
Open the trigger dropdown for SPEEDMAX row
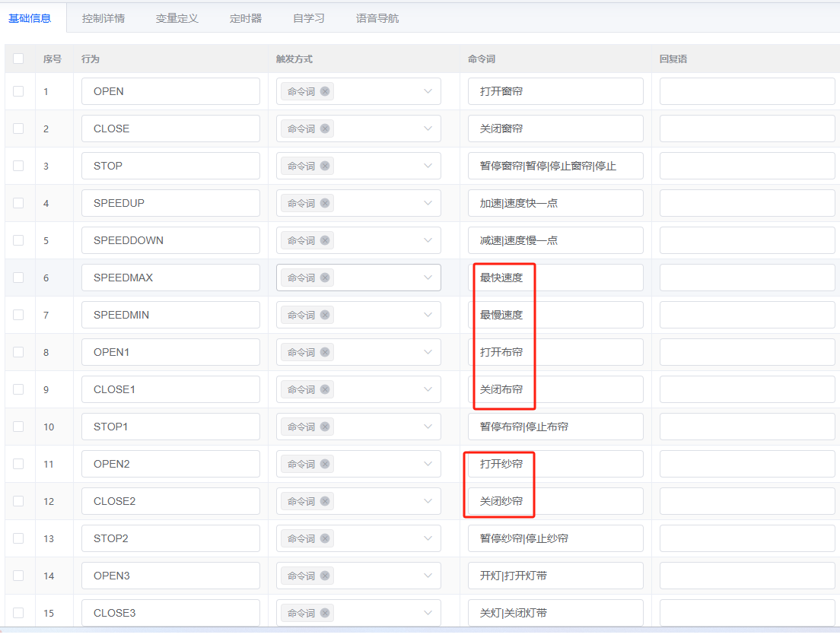point(428,278)
